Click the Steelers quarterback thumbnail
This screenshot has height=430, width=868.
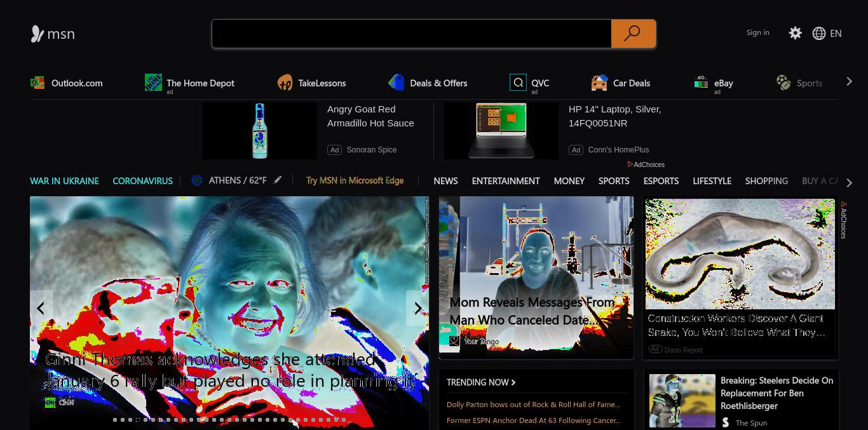click(x=682, y=401)
